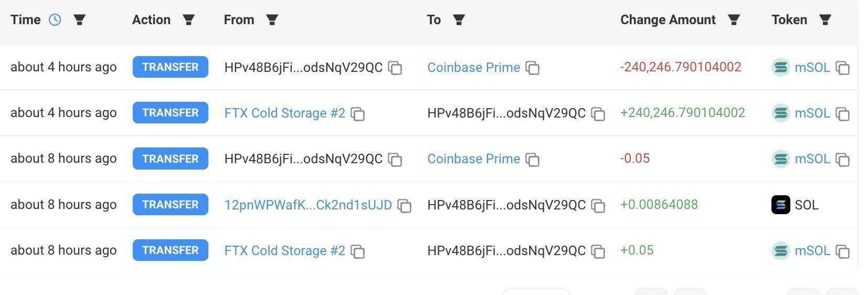Open FTX Cold Storage #2 in last row
Screen dimensions: 868x295
pyautogui.click(x=284, y=250)
